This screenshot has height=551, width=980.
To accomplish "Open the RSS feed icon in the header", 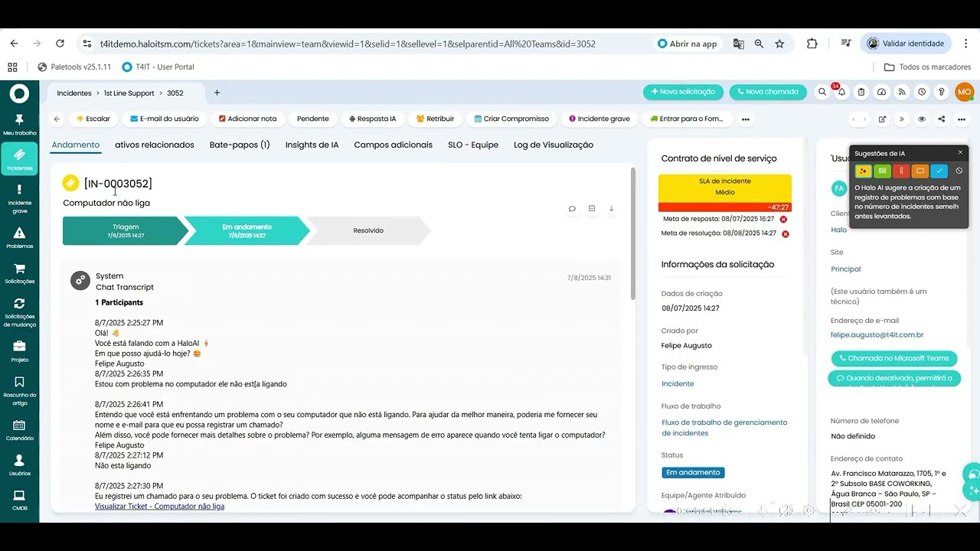I will click(x=902, y=92).
